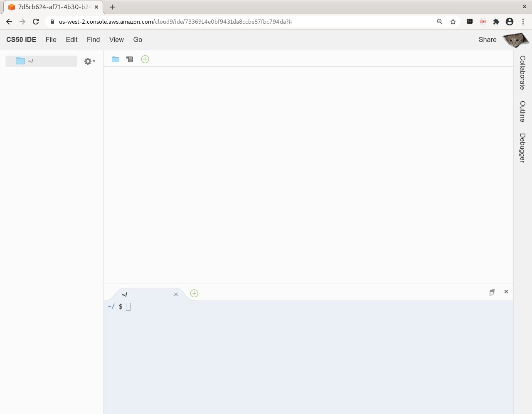Maximize the terminal panel
Viewport: 532px width, 414px height.
point(492,292)
